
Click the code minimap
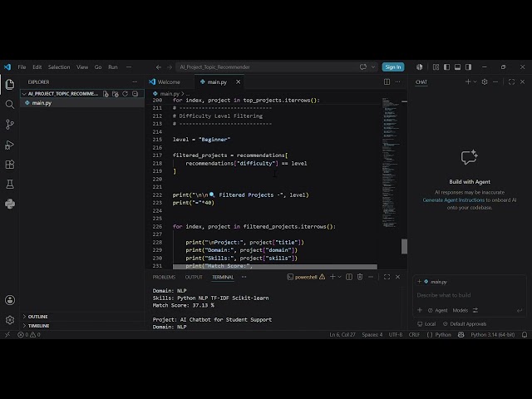click(x=391, y=163)
